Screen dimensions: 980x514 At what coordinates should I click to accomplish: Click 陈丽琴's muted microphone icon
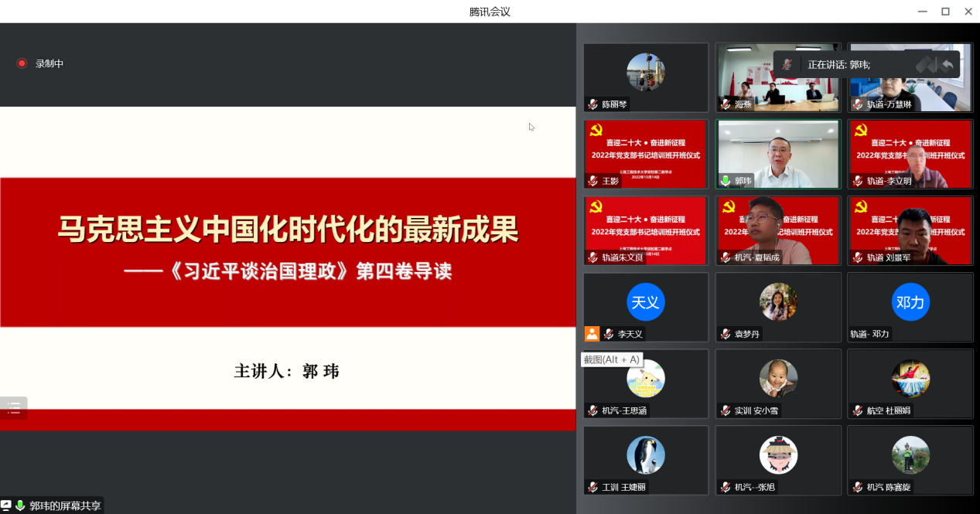click(593, 104)
